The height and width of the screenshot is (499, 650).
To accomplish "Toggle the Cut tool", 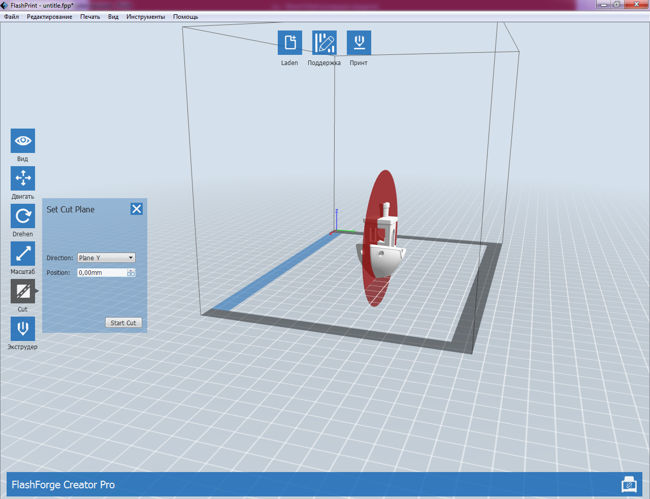I will click(23, 291).
